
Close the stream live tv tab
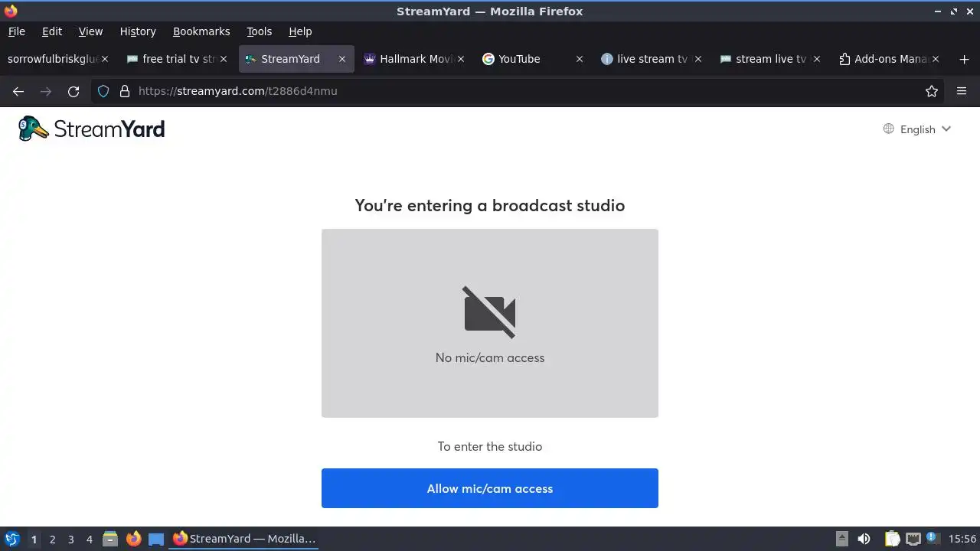coord(817,59)
